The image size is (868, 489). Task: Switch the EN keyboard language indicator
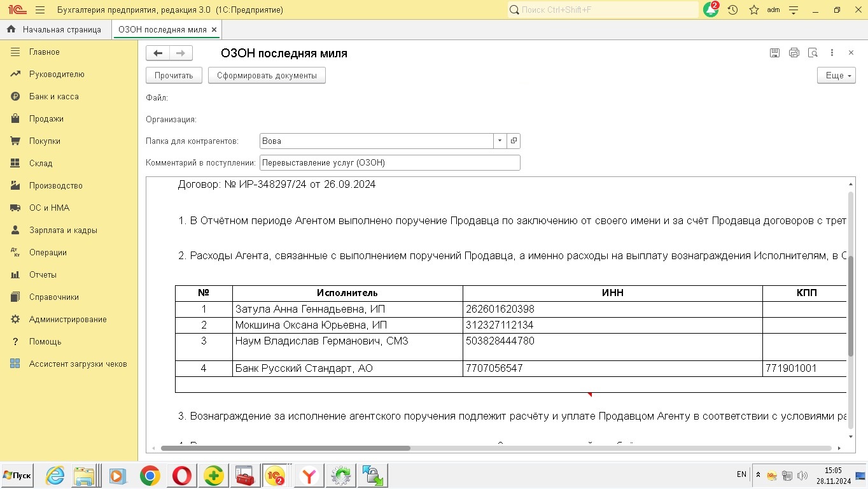[x=741, y=475]
